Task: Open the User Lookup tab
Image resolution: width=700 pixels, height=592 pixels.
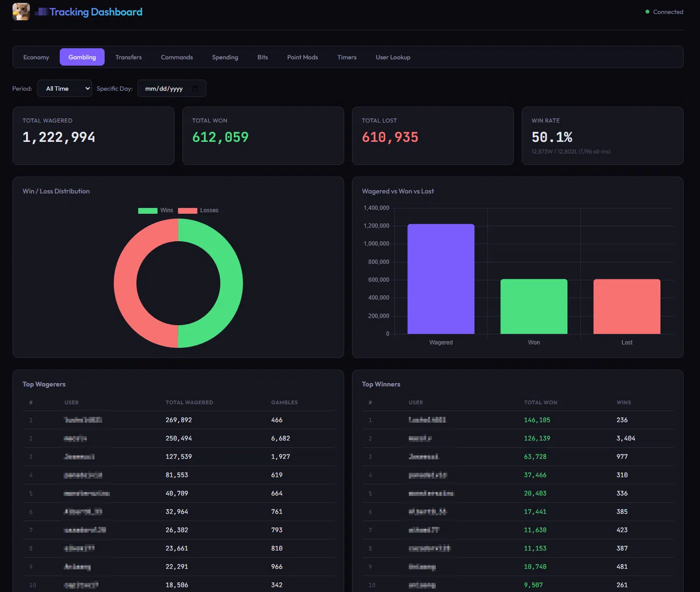Action: (x=393, y=57)
